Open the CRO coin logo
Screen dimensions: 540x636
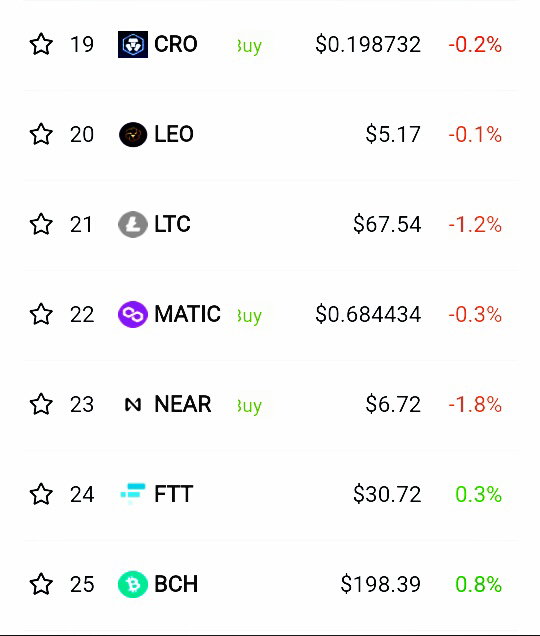[133, 44]
